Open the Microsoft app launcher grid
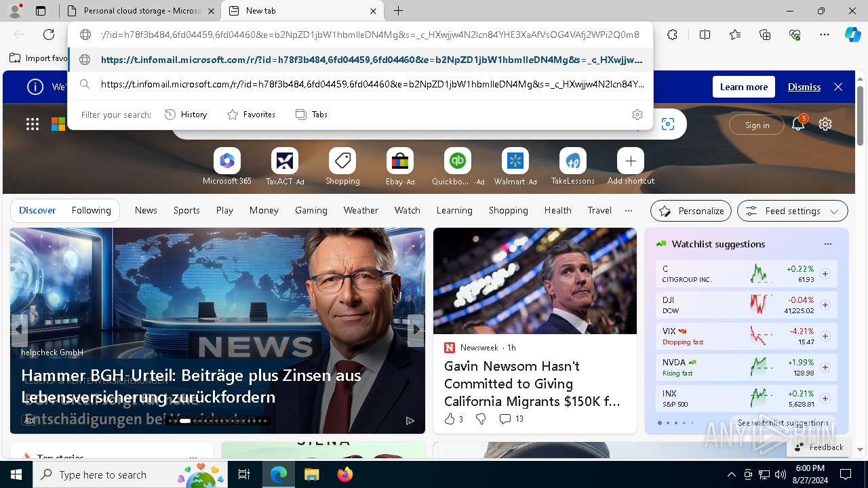 tap(33, 124)
